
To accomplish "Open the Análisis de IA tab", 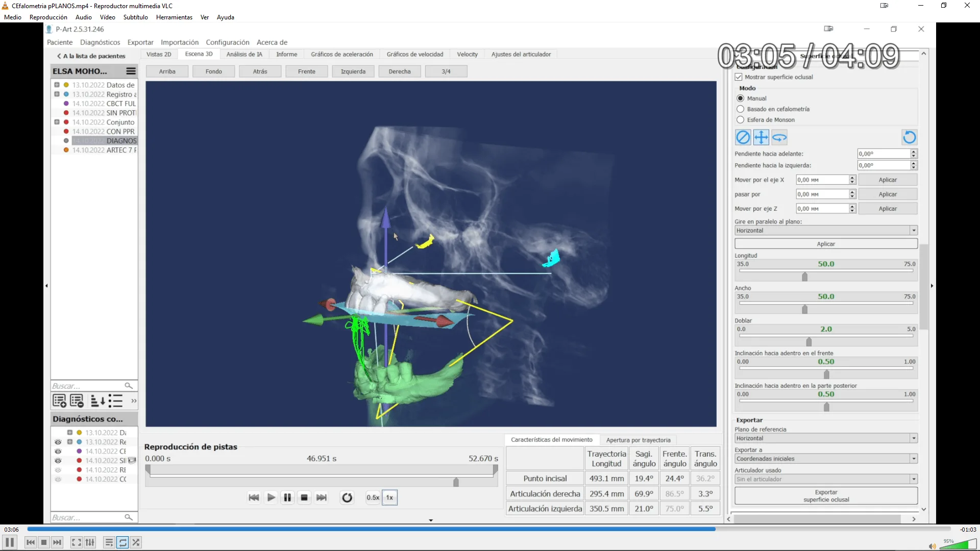I will [244, 54].
